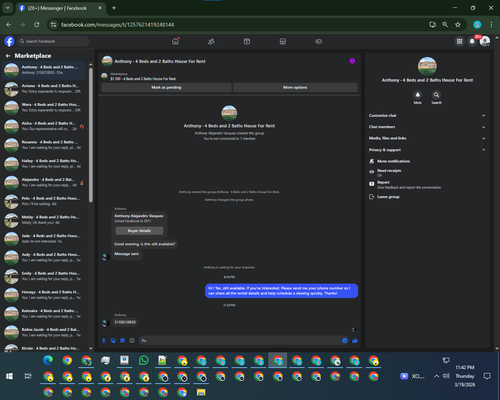Click the chat header group name
Viewport: 500px width, 400px height.
point(160,61)
